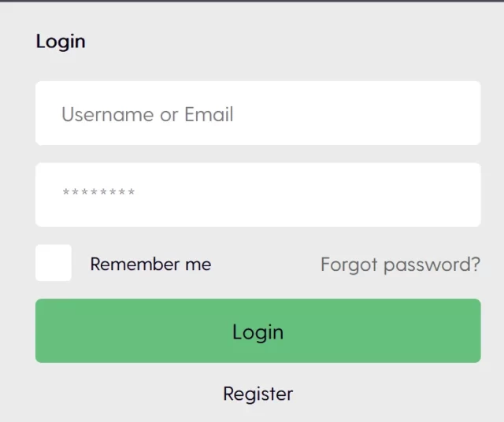Click the Login heading text
The height and width of the screenshot is (422, 504).
tap(61, 41)
